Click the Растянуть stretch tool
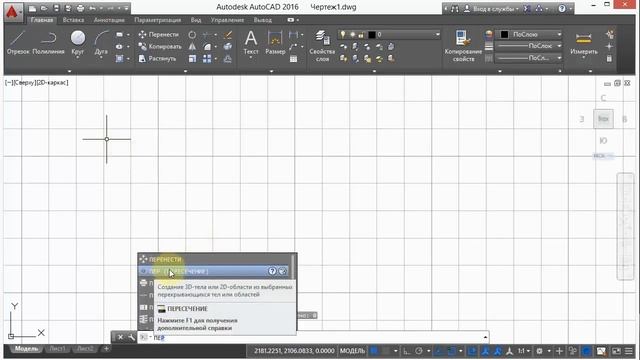 tap(157, 59)
